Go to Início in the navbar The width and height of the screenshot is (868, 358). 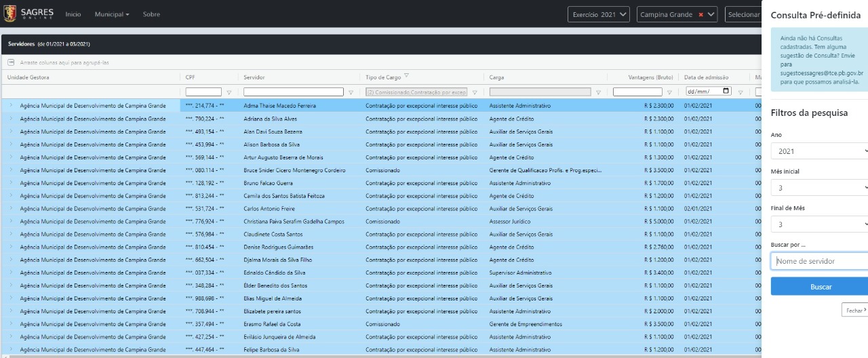point(73,14)
